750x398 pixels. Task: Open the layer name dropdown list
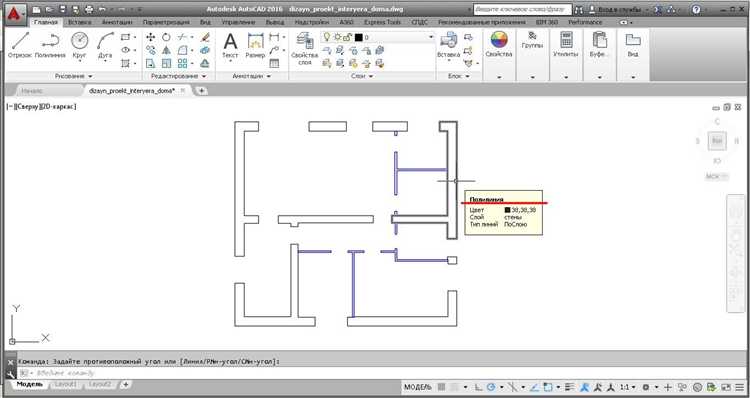pyautogui.click(x=430, y=37)
